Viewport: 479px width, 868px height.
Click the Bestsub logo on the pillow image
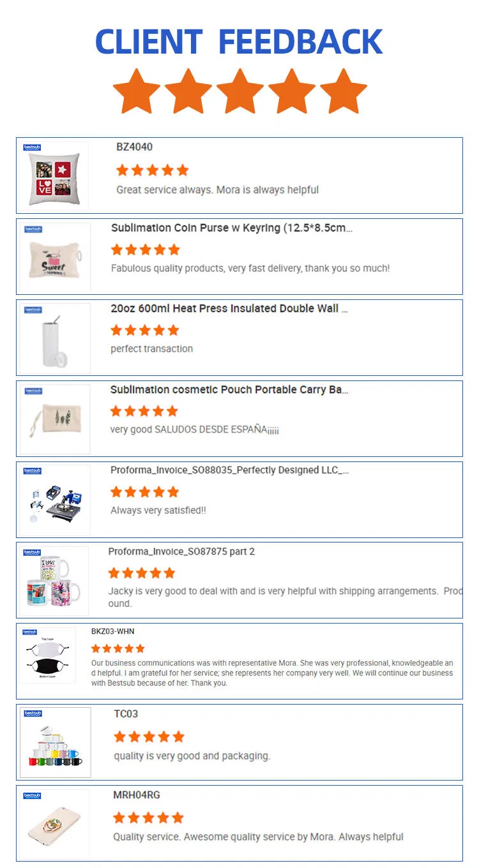click(32, 147)
